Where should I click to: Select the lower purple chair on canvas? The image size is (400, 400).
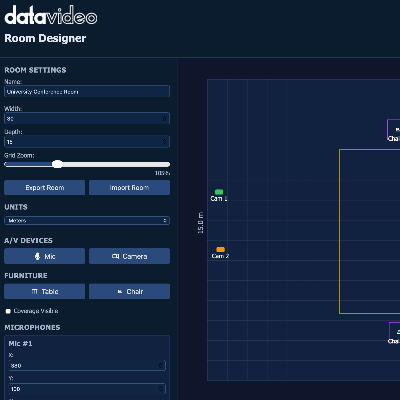[395, 331]
